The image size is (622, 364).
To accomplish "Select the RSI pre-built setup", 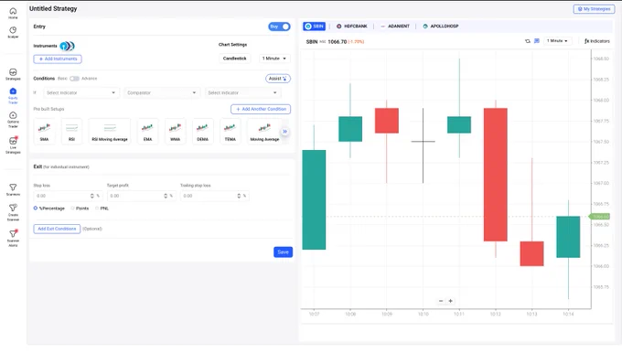I will click(71, 132).
